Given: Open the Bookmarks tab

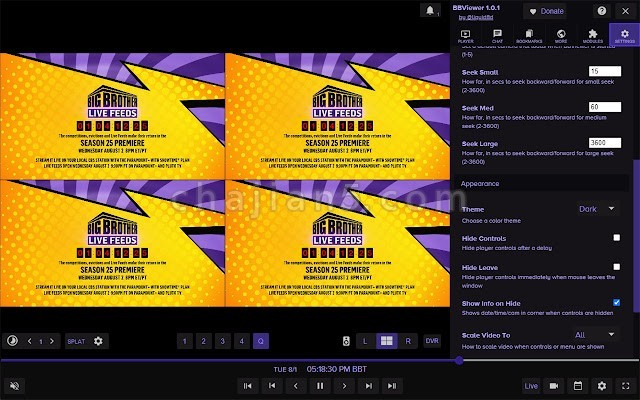Looking at the screenshot, I should pyautogui.click(x=529, y=36).
